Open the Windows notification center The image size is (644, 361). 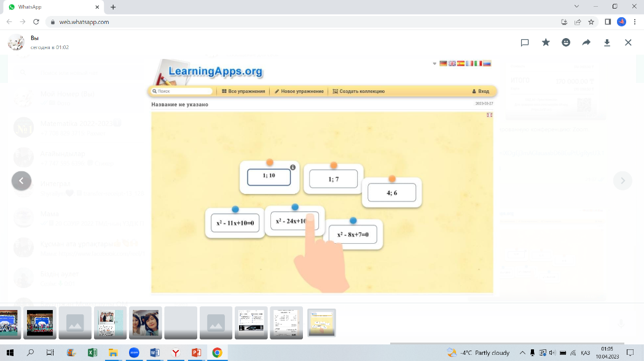[x=630, y=353]
